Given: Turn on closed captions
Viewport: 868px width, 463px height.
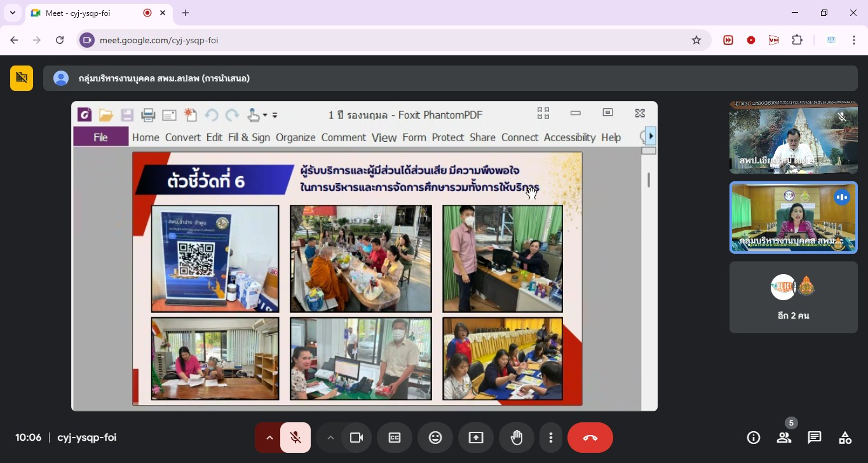Looking at the screenshot, I should point(395,438).
